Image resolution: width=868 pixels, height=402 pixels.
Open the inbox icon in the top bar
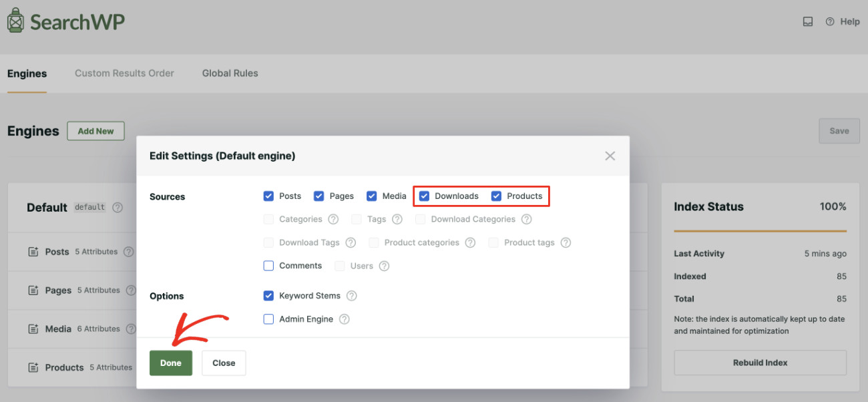click(807, 21)
